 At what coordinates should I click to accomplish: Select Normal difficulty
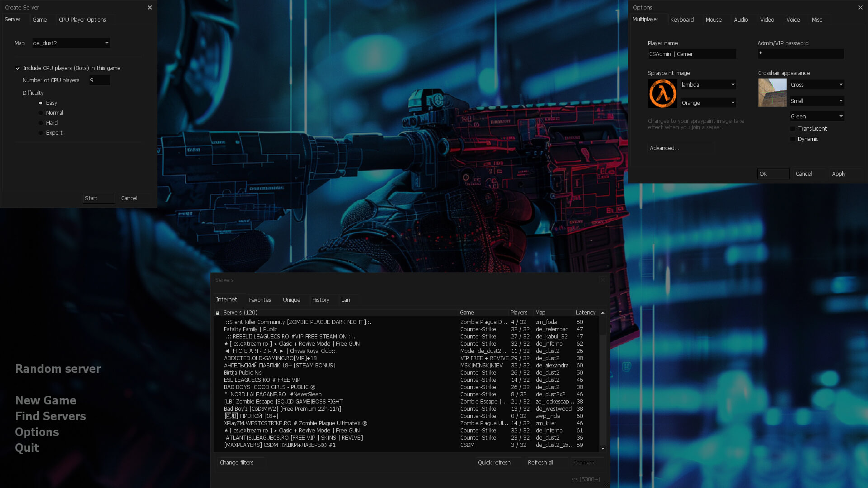click(41, 113)
